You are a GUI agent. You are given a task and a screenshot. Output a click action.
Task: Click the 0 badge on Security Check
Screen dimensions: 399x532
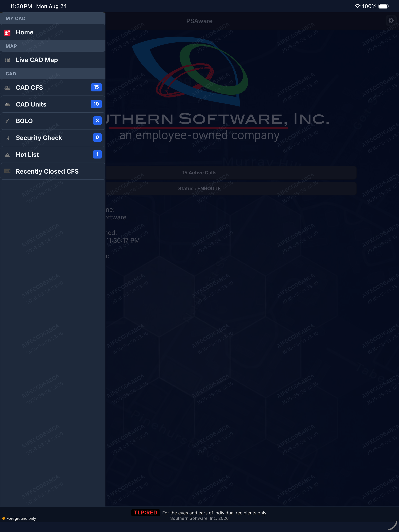(x=97, y=137)
